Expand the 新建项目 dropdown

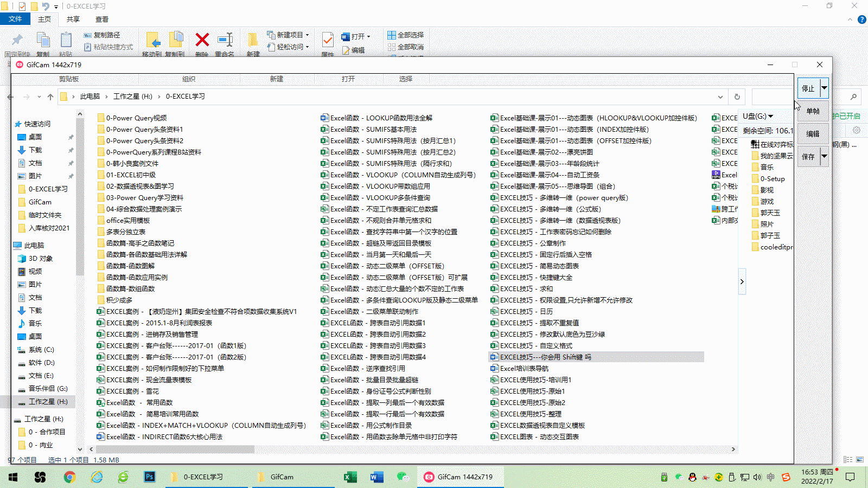point(307,35)
